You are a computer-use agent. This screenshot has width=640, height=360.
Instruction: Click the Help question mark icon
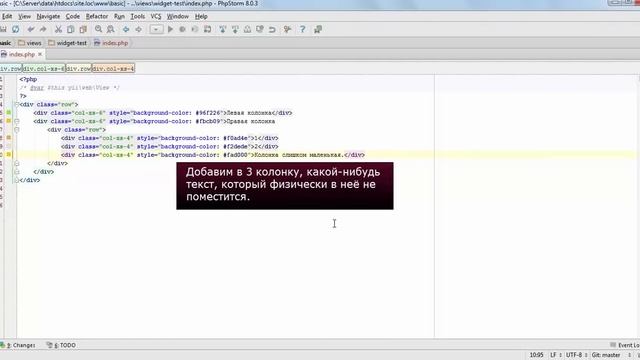point(302,29)
